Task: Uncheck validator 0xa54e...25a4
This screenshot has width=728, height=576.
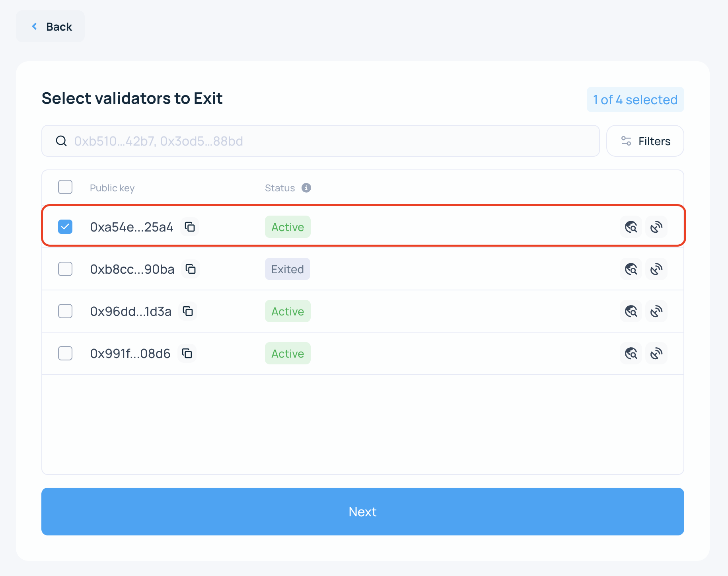Action: tap(65, 227)
